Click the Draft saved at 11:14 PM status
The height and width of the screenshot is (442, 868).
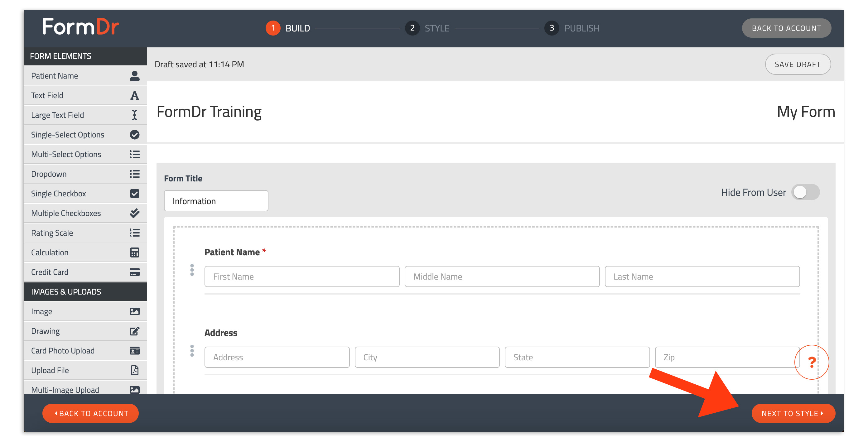tap(199, 64)
